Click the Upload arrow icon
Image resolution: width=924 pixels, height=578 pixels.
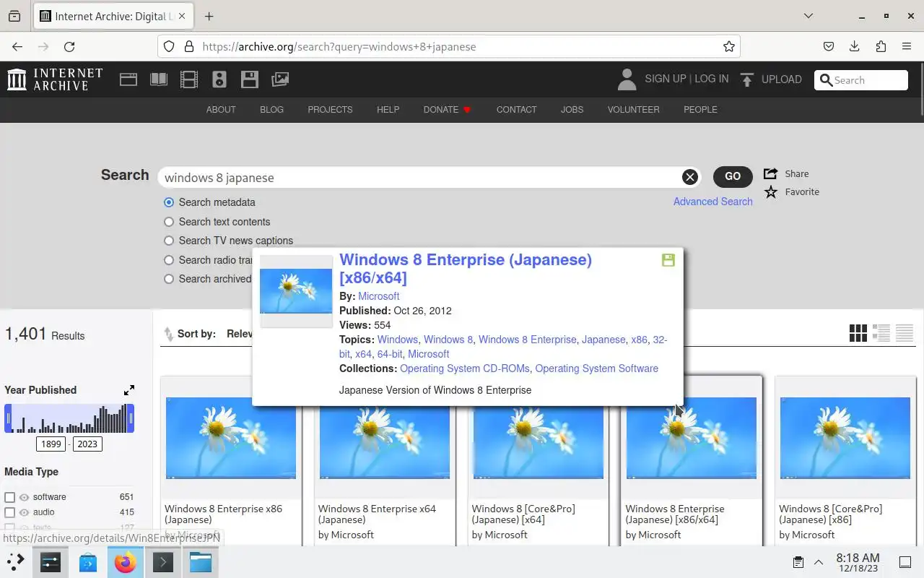coord(747,79)
